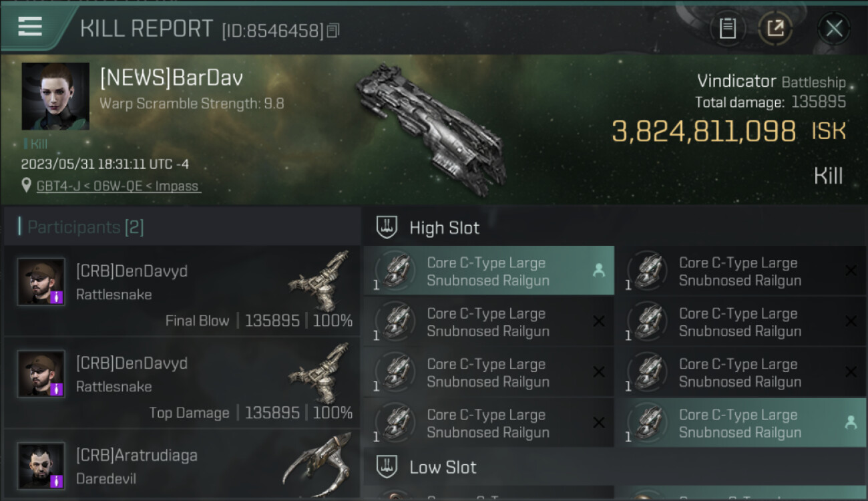868x501 pixels.
Task: Select the Low Slot section header
Action: click(x=443, y=467)
